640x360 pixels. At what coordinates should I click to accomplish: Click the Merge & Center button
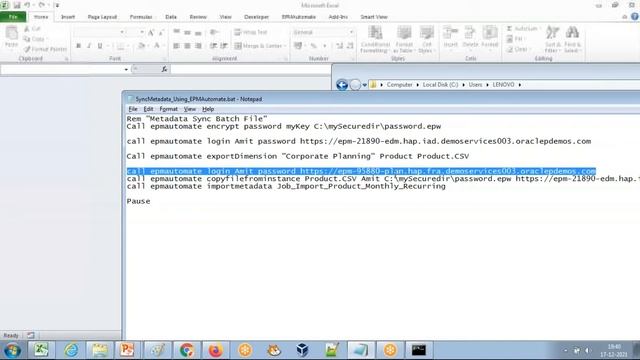(258, 46)
